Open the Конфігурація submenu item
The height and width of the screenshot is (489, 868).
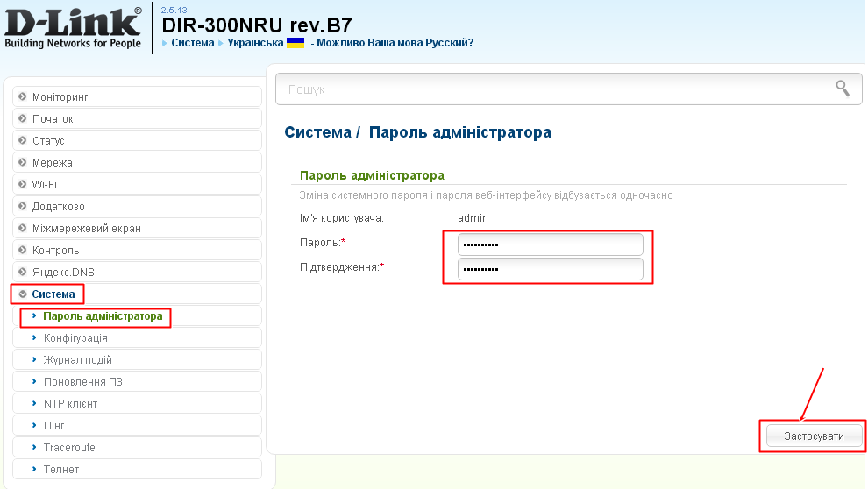(137, 337)
